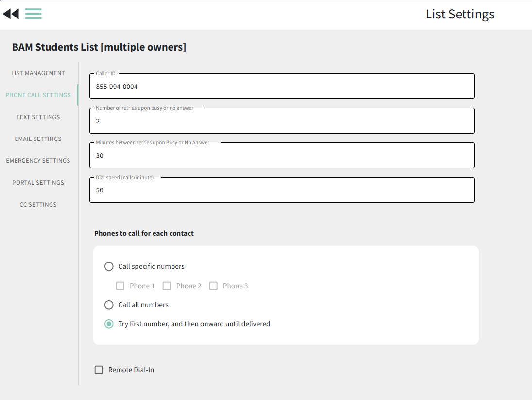Check the Phone 1 checkbox
532x400 pixels.
[x=120, y=286]
